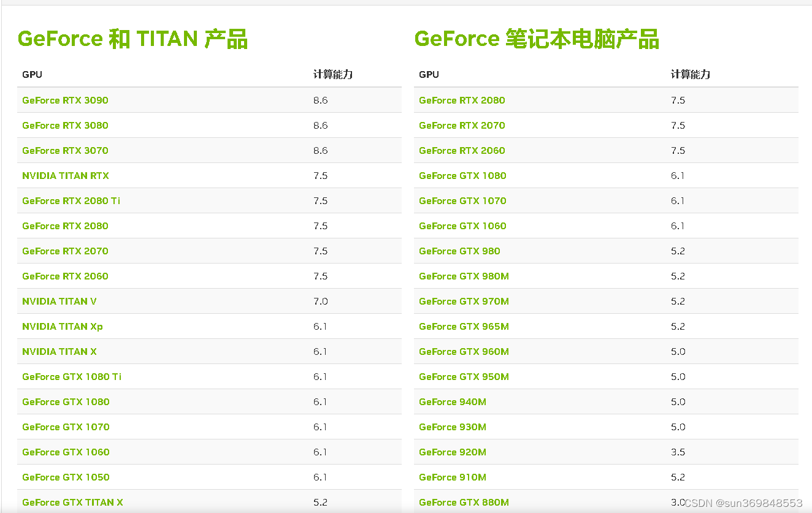Select the 6.1 value in the GTX 1050 row
Image resolution: width=812 pixels, height=513 pixels.
tap(320, 477)
